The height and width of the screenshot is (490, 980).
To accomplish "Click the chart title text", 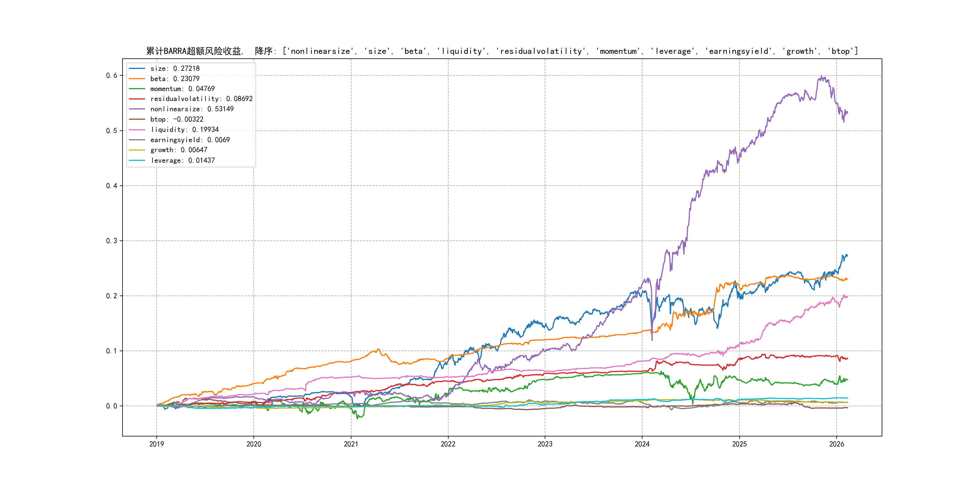I will [x=502, y=51].
